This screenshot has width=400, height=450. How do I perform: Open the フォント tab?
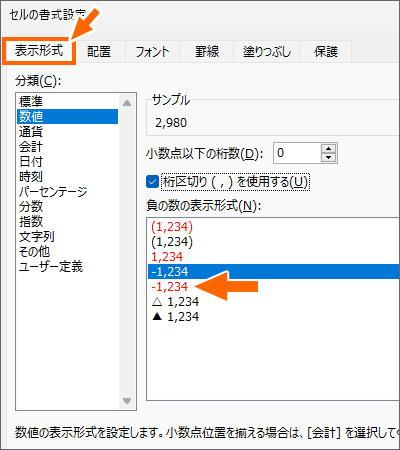(153, 52)
